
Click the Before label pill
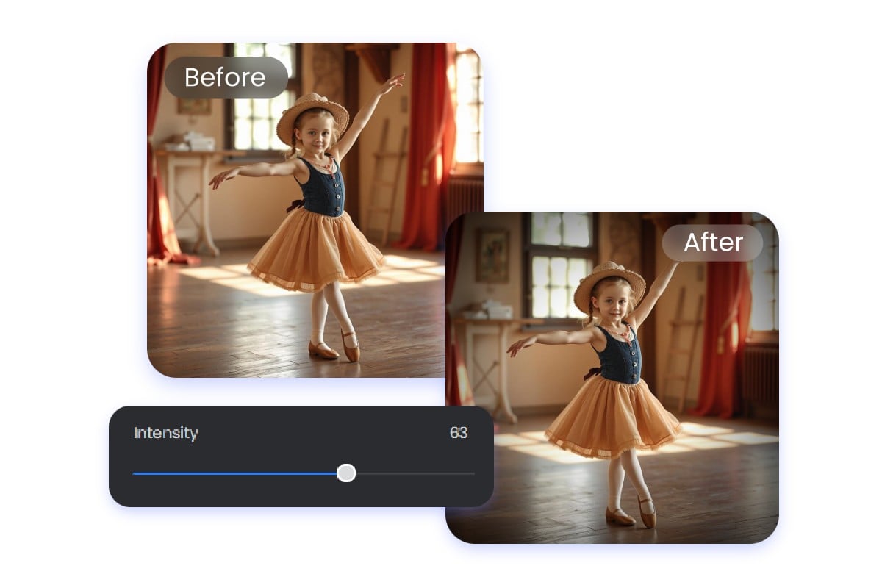[x=225, y=77]
